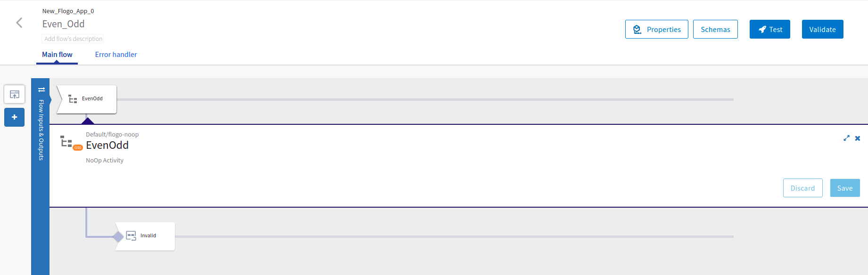Switch to the Error handler tab
The height and width of the screenshot is (275, 868).
pos(116,55)
